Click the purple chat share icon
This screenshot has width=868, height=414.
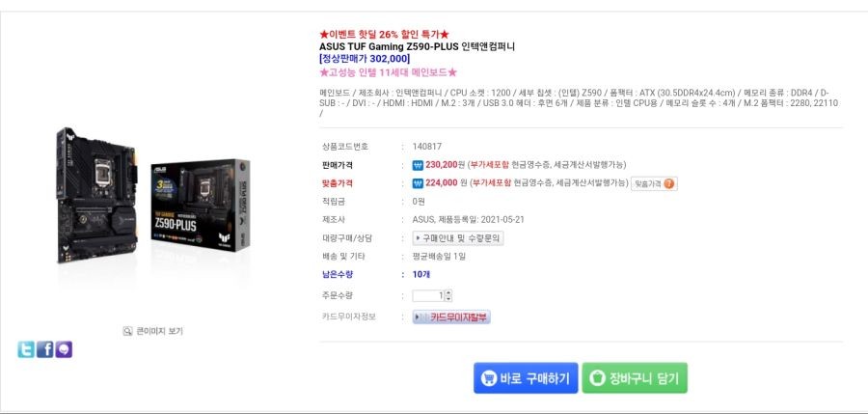pyautogui.click(x=64, y=349)
